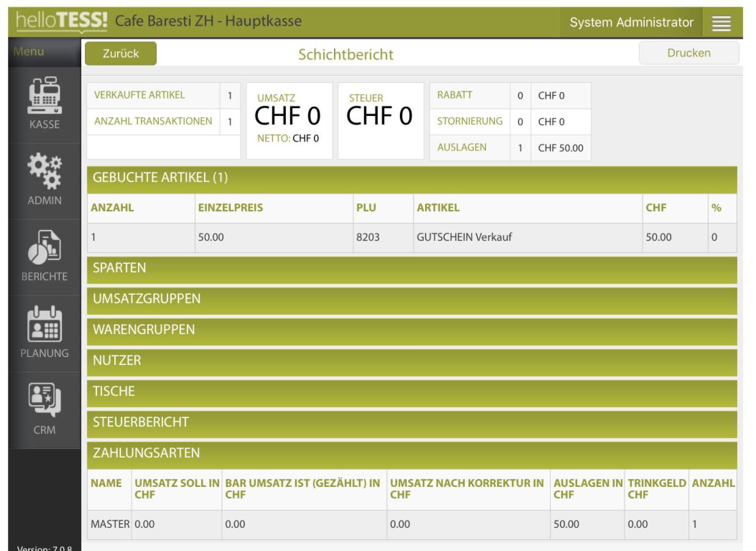756x551 pixels.
Task: Expand the STEUERBERICHT section
Action: click(412, 424)
